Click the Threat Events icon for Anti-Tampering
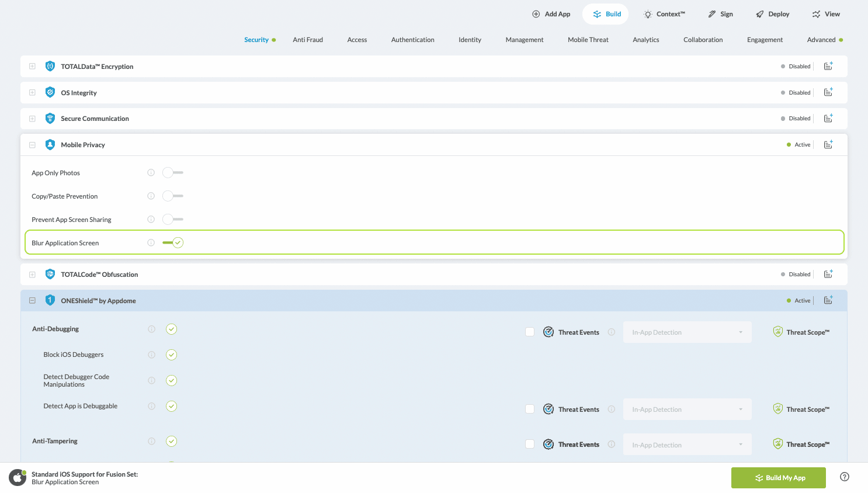 (548, 445)
